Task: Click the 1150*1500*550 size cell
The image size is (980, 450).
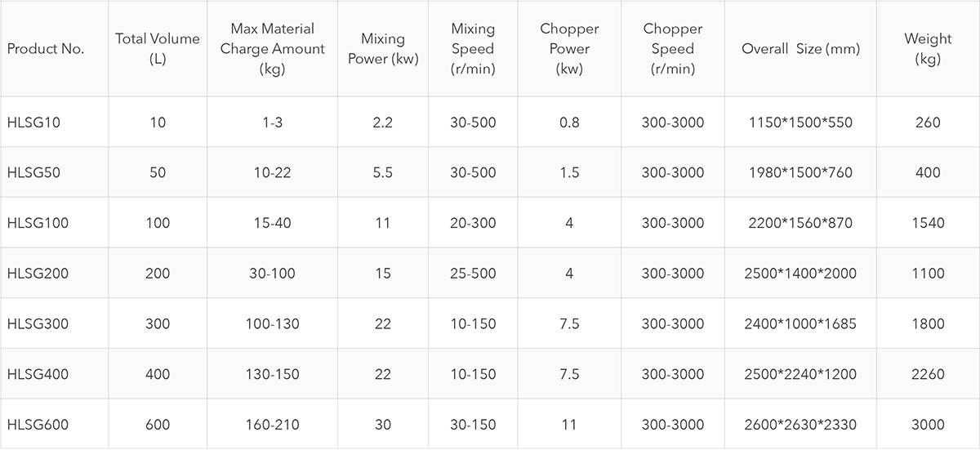Action: coord(800,123)
